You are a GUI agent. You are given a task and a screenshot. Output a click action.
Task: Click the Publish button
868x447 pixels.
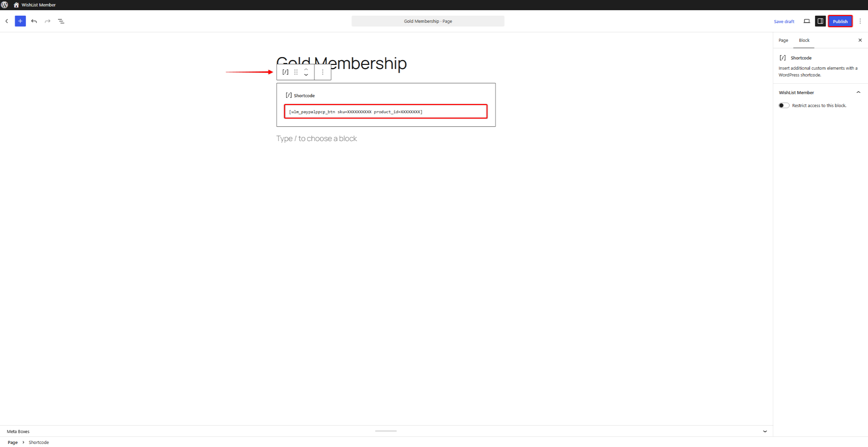coord(840,21)
